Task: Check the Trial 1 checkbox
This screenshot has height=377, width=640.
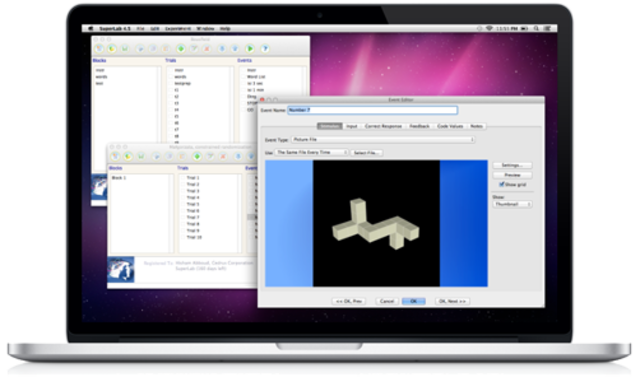Action: click(x=183, y=178)
